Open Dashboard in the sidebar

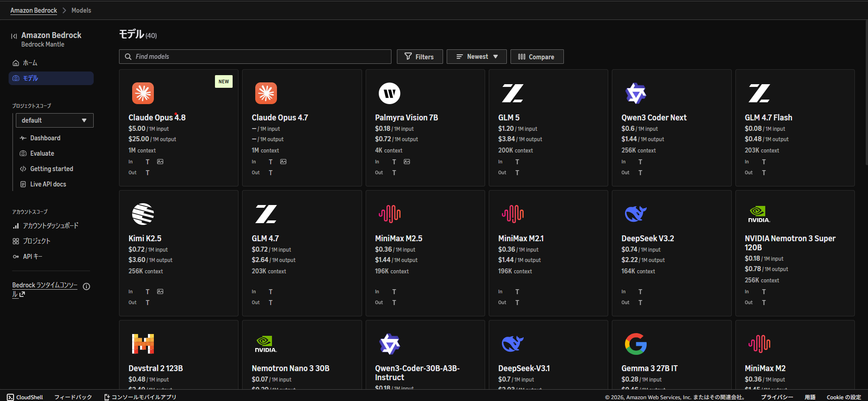(x=45, y=138)
